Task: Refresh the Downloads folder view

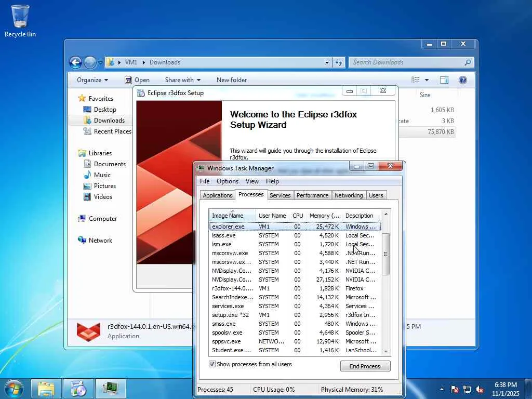Action: [x=339, y=62]
